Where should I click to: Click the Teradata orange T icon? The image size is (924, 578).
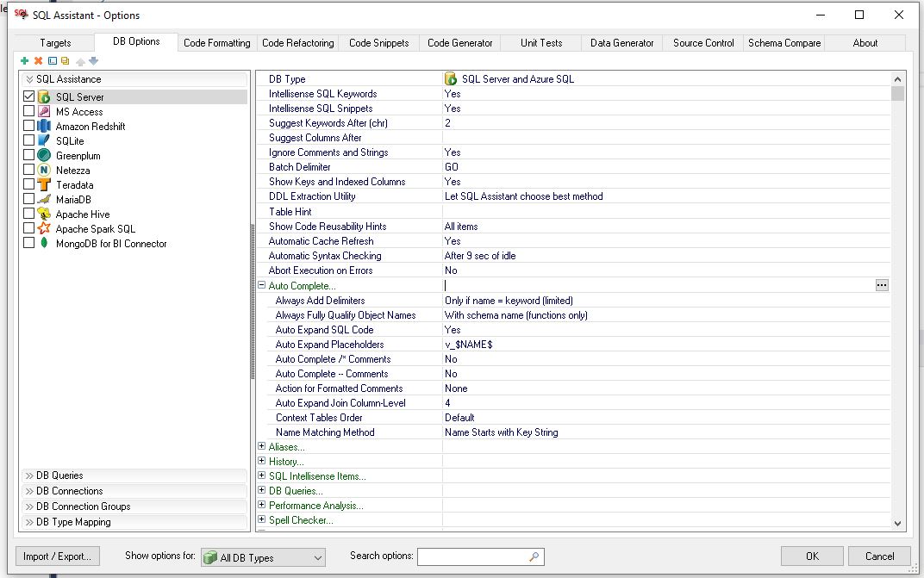coord(44,184)
